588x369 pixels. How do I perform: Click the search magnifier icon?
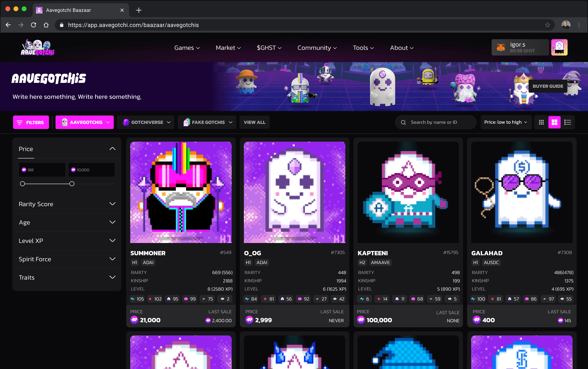[x=403, y=122]
